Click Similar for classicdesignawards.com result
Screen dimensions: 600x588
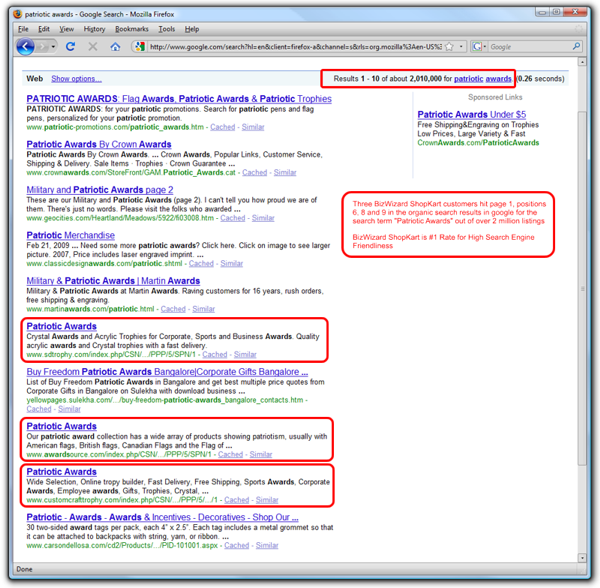232,264
